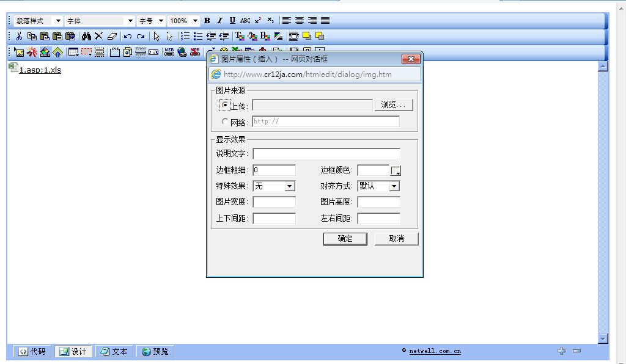Image resolution: width=626 pixels, height=364 pixels.
Task: Click the Undo arrow icon
Action: point(128,36)
